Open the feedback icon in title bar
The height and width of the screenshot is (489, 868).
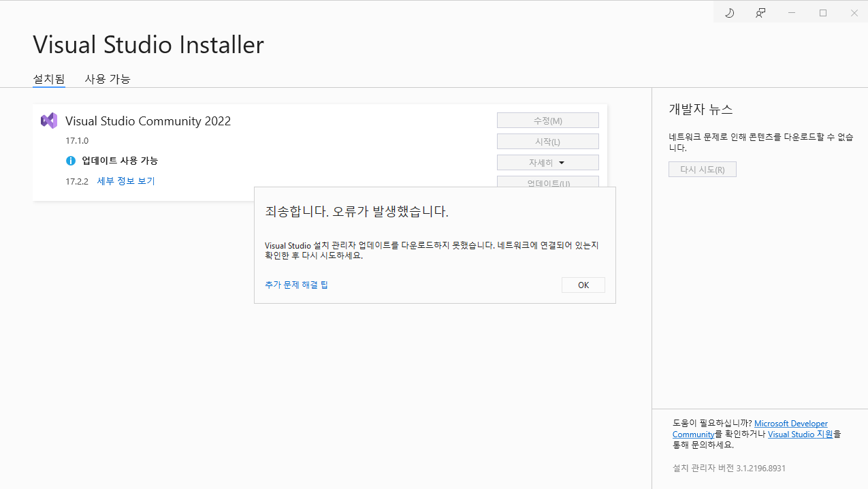click(x=760, y=13)
